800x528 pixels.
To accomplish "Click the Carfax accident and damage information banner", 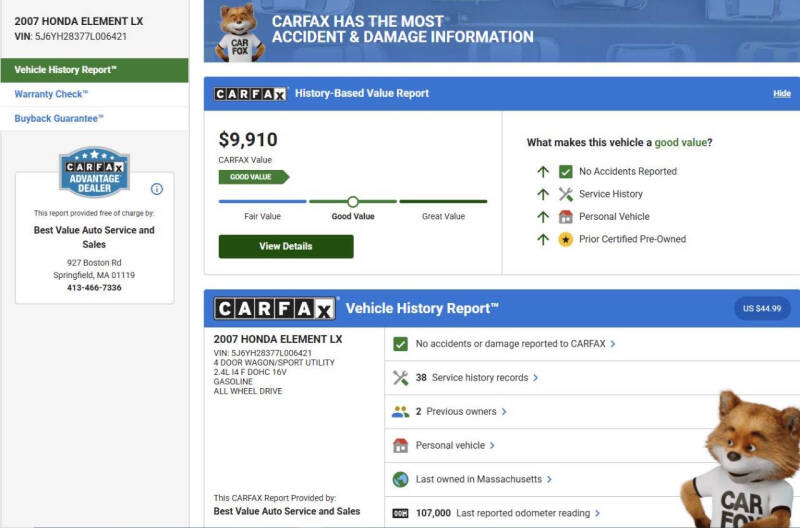I will 502,31.
